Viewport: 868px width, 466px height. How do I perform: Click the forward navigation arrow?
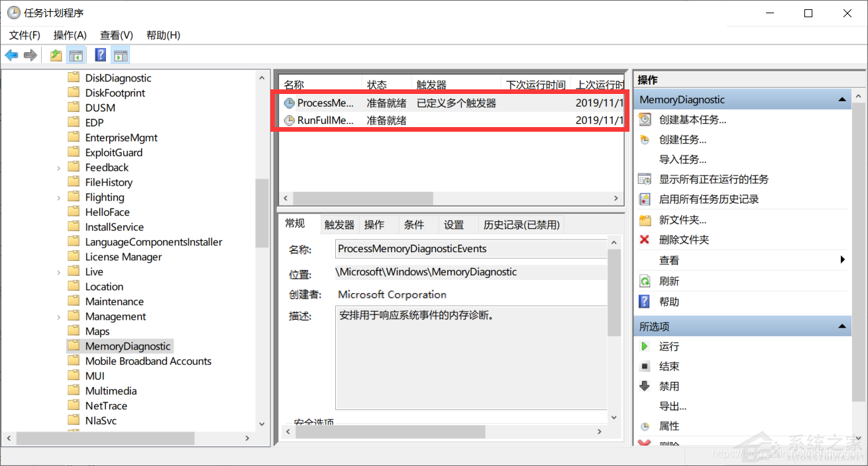pyautogui.click(x=30, y=55)
